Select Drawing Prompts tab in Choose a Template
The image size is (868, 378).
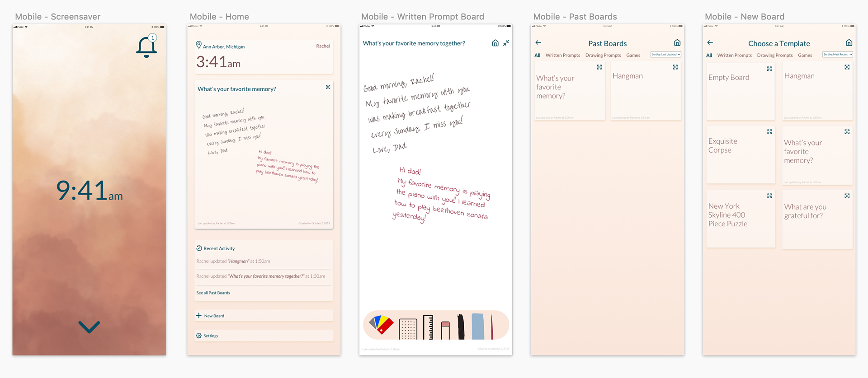775,55
